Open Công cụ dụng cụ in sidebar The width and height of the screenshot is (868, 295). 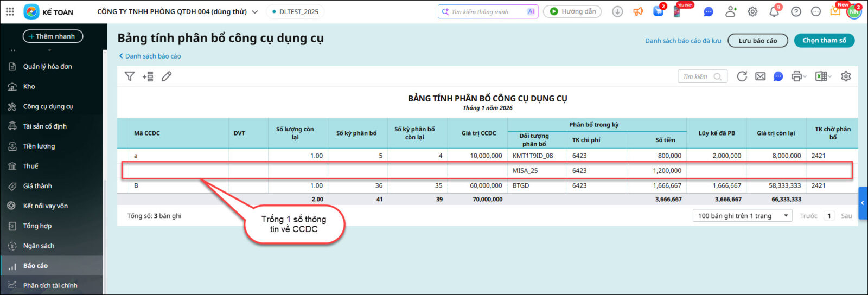48,106
